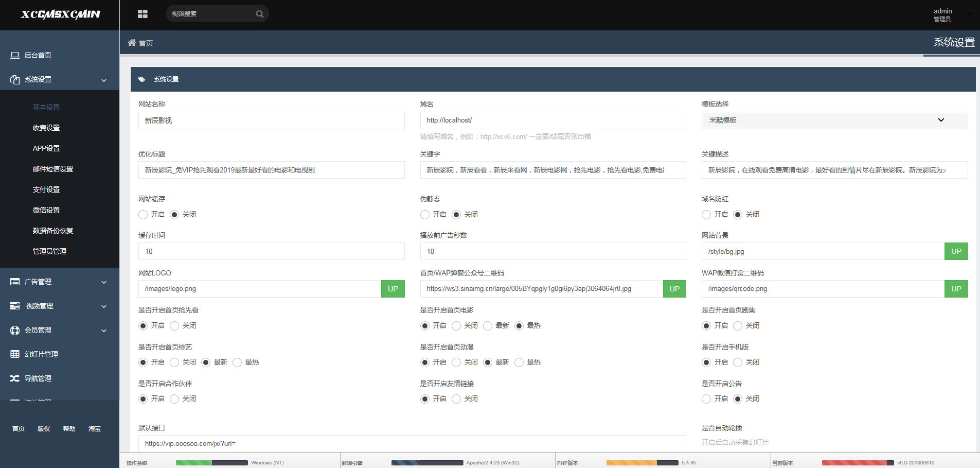Open 广告管理 in the sidebar

[37, 282]
